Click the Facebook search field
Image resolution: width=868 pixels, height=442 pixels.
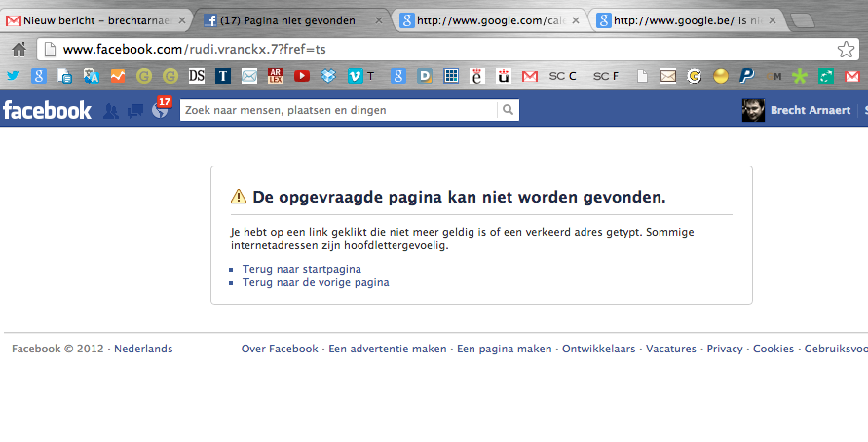339,110
